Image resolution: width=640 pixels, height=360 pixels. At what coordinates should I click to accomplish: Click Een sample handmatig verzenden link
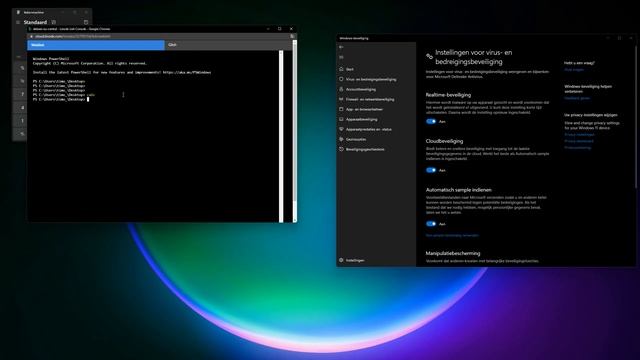tap(452, 236)
